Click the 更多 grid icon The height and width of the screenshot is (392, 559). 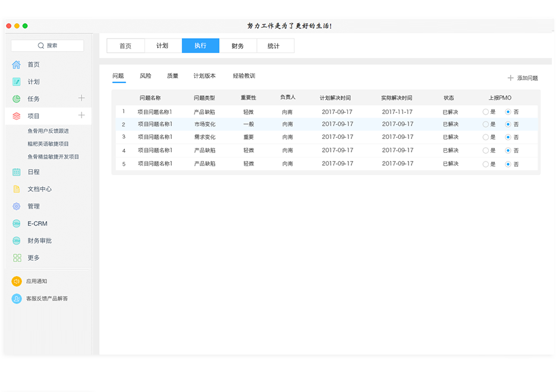pyautogui.click(x=17, y=258)
